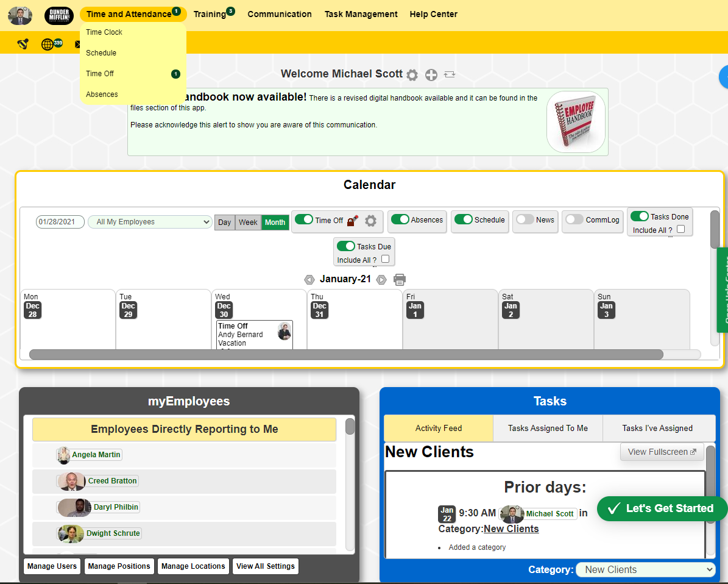Select Time Clock from the dropdown menu
This screenshot has height=584, width=728.
(x=104, y=32)
